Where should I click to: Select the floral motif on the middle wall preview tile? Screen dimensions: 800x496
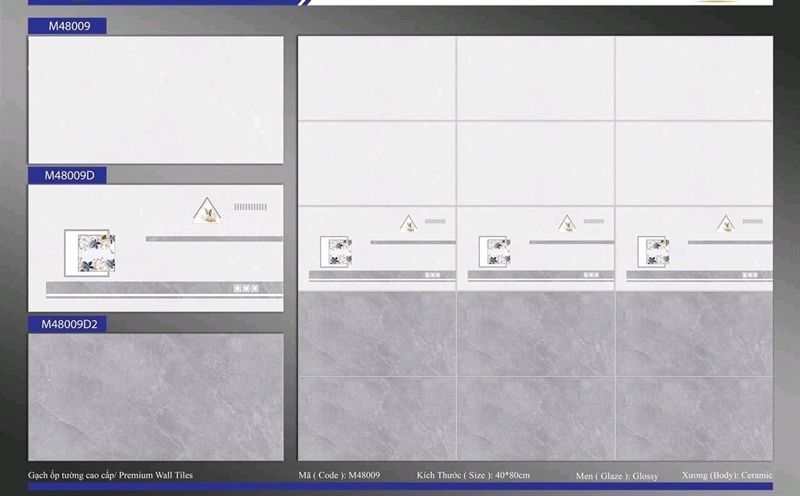coord(494,251)
